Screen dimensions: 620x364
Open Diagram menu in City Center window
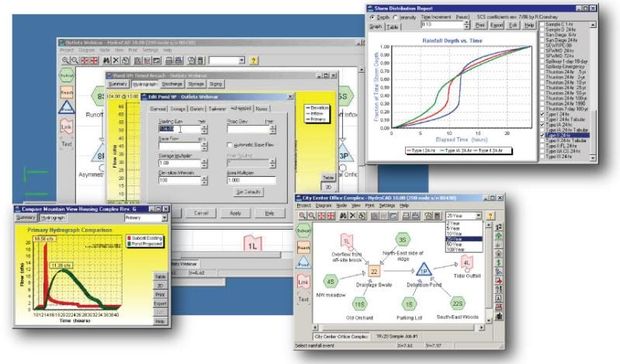coord(323,206)
